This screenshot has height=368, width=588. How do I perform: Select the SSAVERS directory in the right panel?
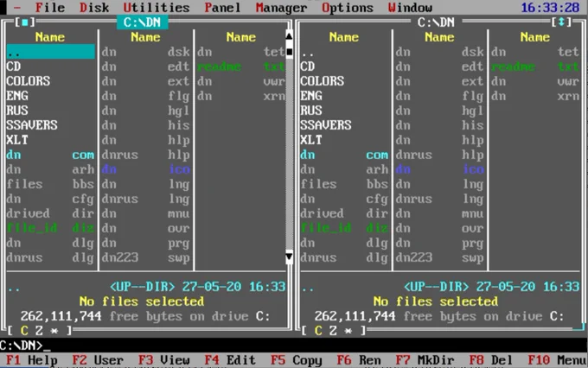click(x=344, y=124)
